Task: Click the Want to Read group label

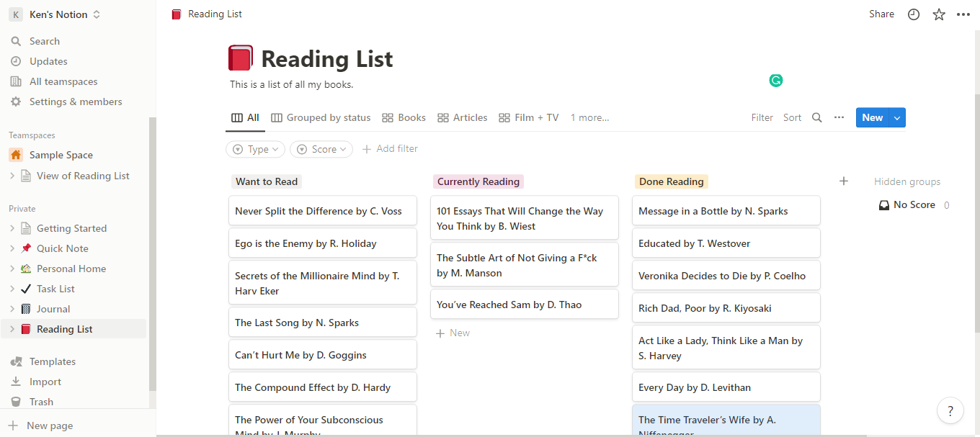Action: [x=267, y=181]
